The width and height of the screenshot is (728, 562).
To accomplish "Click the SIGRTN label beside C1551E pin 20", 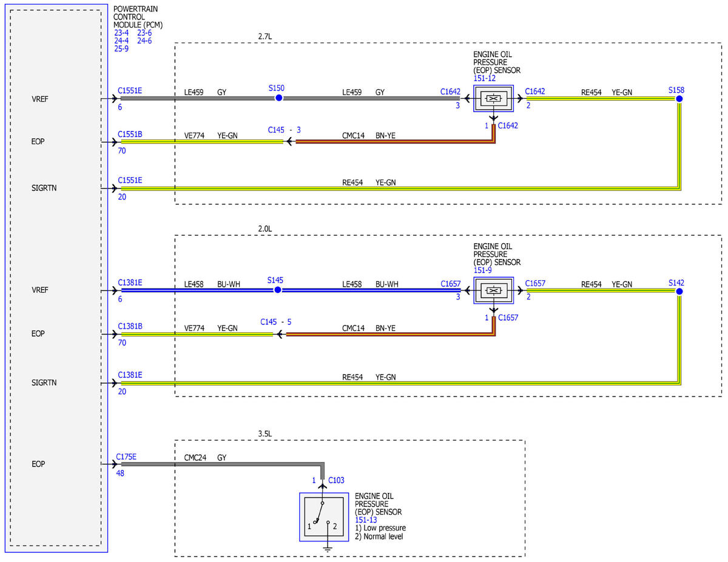I will coord(42,189).
